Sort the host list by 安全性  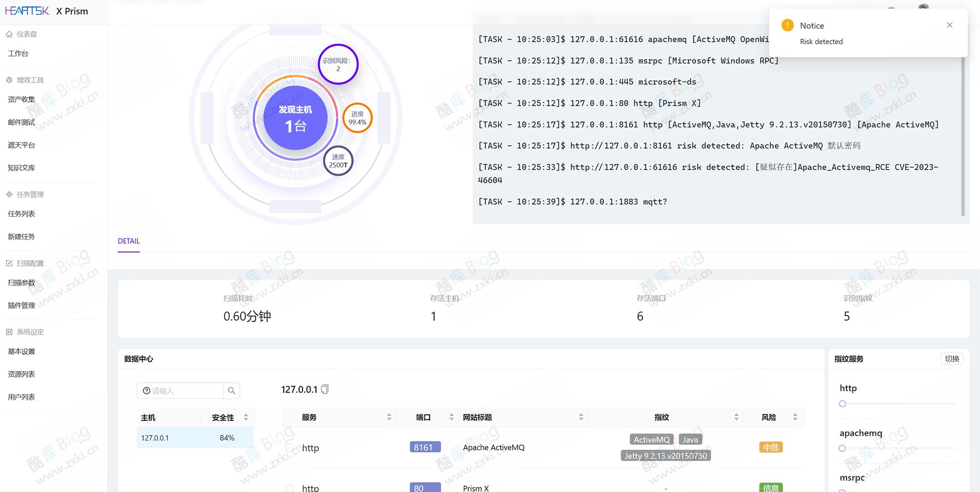pos(246,418)
